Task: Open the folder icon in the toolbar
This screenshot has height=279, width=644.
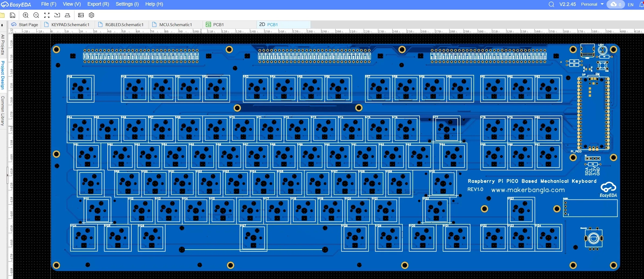Action: coord(2,15)
